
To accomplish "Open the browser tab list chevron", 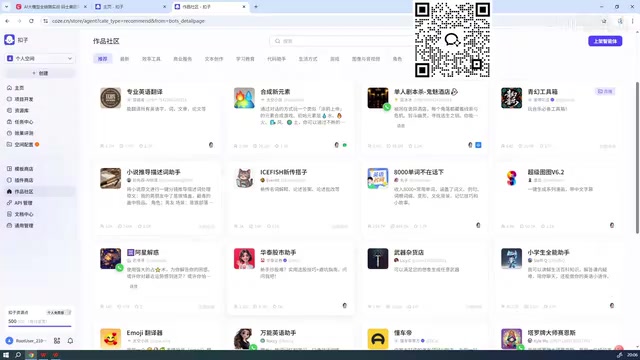I will coord(6,7).
